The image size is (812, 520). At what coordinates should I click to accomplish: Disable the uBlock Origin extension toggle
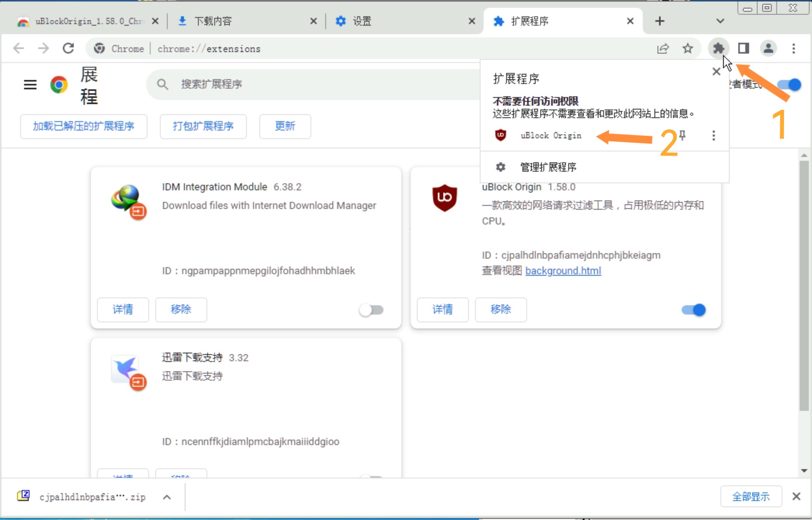pyautogui.click(x=694, y=310)
